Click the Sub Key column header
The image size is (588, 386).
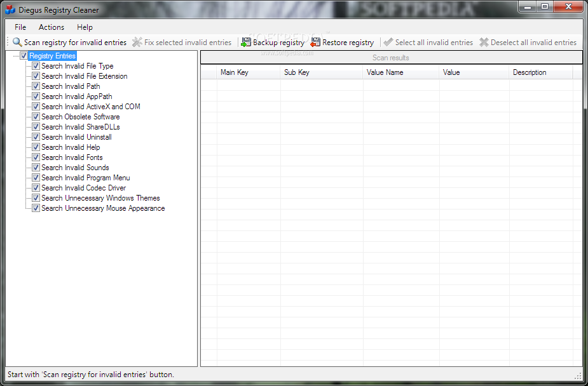[x=322, y=72]
